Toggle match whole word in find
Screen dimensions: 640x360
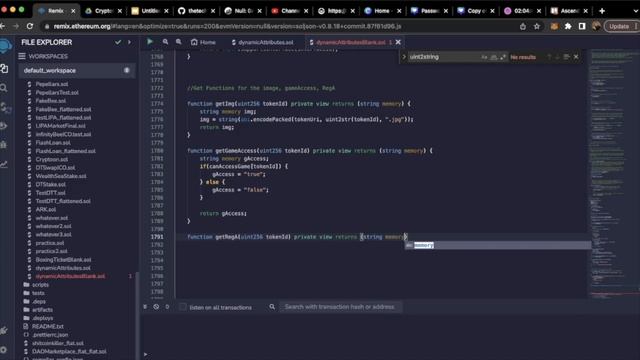(x=494, y=57)
